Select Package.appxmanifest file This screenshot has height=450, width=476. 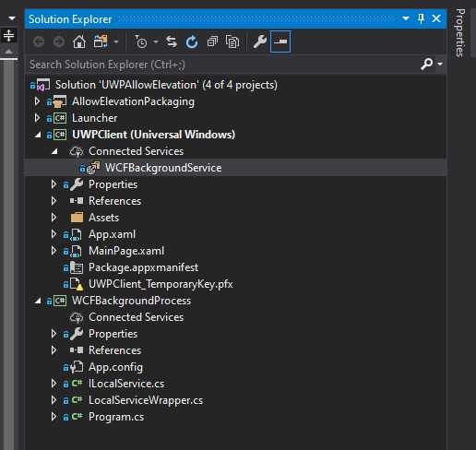pyautogui.click(x=143, y=267)
